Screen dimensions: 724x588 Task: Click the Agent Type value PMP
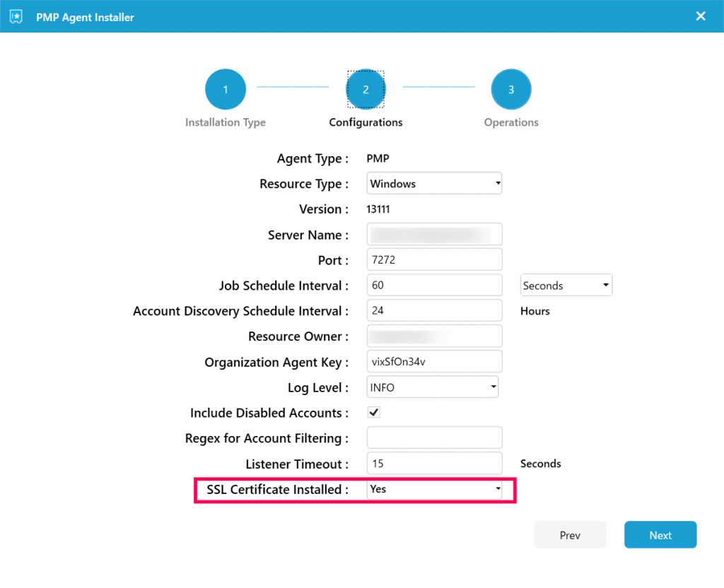click(x=378, y=158)
